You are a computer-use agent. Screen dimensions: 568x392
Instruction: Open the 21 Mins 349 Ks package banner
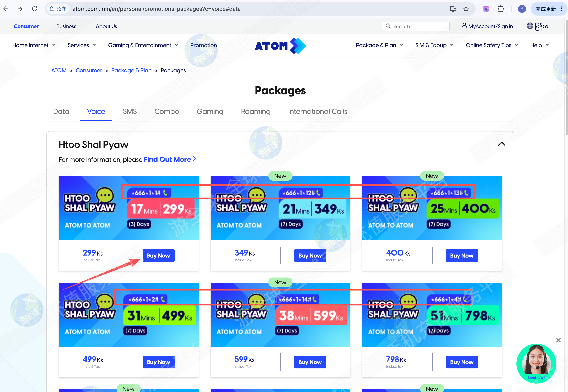pyautogui.click(x=280, y=208)
